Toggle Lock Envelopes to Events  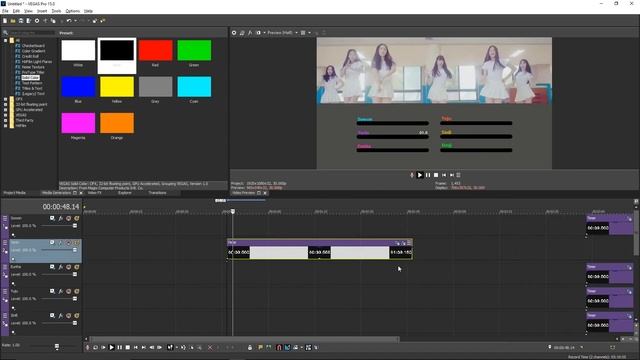click(x=308, y=347)
